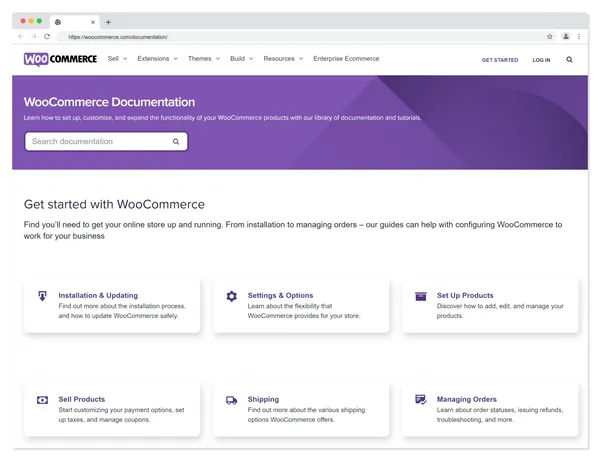
Task: Open Managing Orders guide
Action: [x=466, y=399]
